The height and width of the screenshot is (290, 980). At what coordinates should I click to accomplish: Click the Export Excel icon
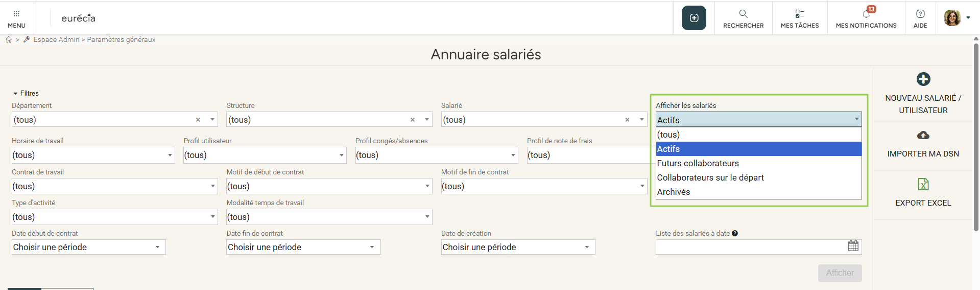(923, 184)
